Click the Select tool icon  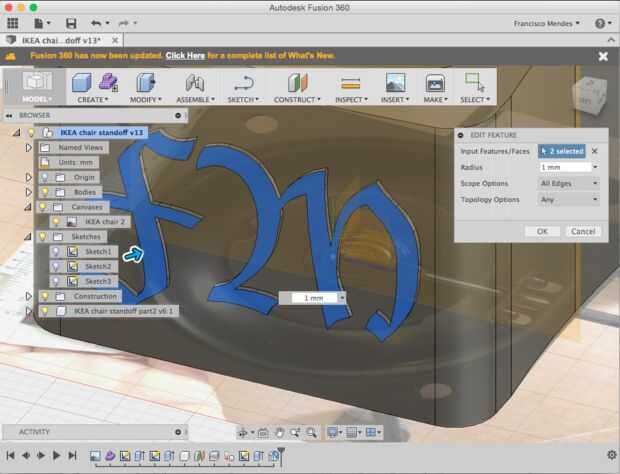tap(475, 82)
